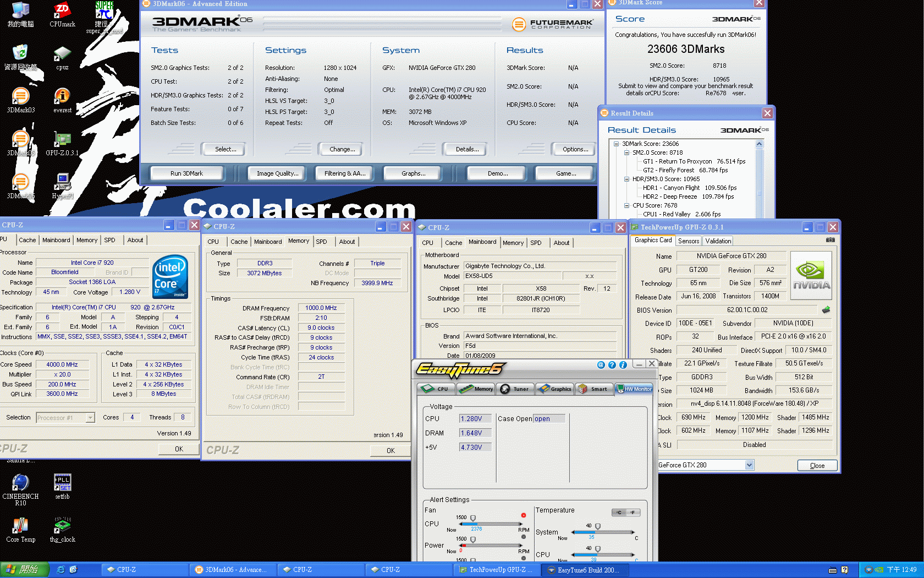Click the System temperature alert slider handle
924x578 pixels.
coord(598,526)
